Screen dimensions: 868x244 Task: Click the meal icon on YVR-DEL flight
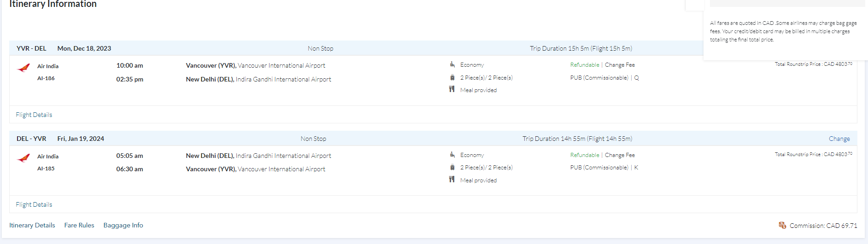click(452, 89)
